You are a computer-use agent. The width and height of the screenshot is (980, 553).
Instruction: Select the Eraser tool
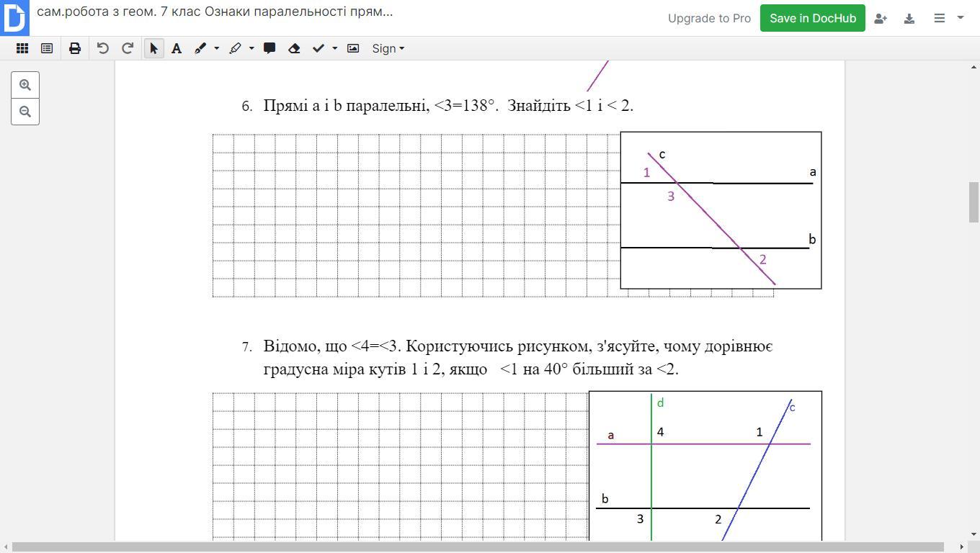(x=294, y=48)
